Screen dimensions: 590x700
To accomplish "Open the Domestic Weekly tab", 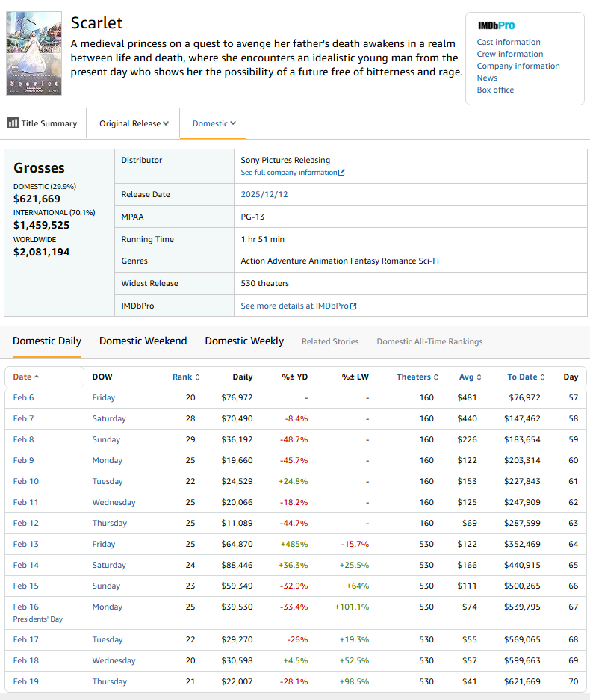I will coord(244,341).
